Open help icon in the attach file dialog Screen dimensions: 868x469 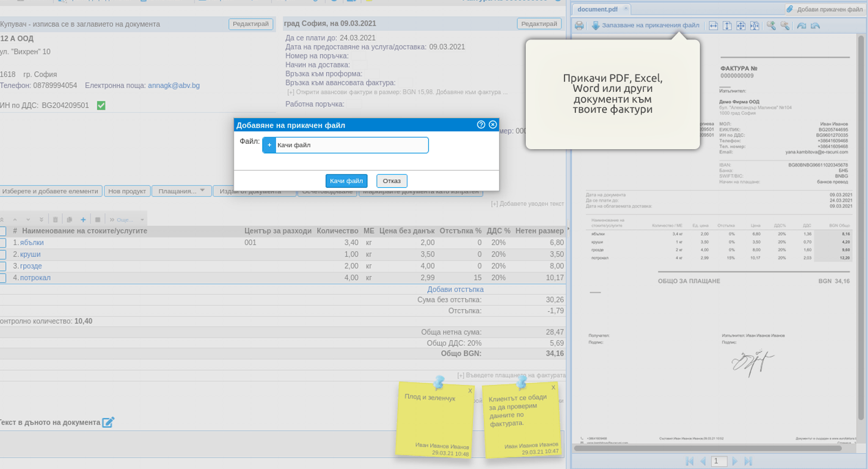click(481, 125)
